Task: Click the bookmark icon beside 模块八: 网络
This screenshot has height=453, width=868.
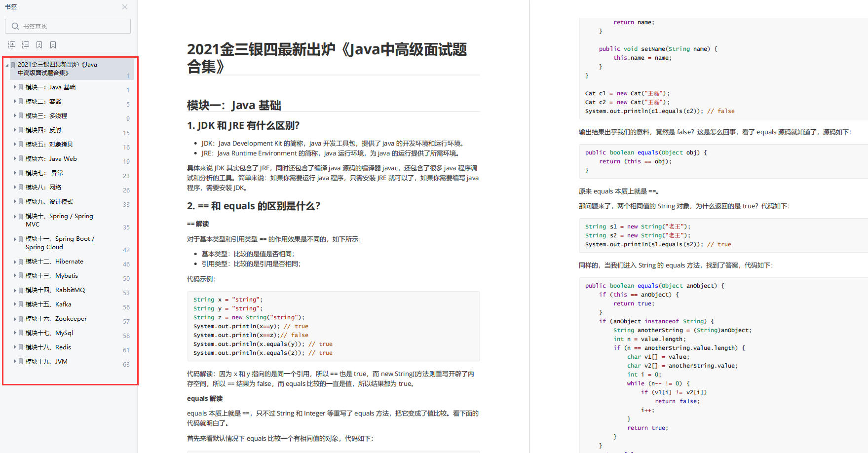Action: tap(21, 187)
